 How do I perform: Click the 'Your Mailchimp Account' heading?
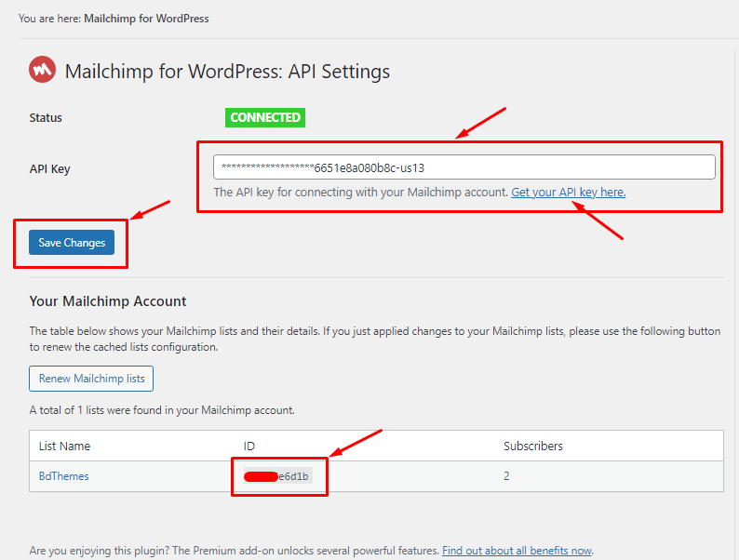click(x=108, y=301)
